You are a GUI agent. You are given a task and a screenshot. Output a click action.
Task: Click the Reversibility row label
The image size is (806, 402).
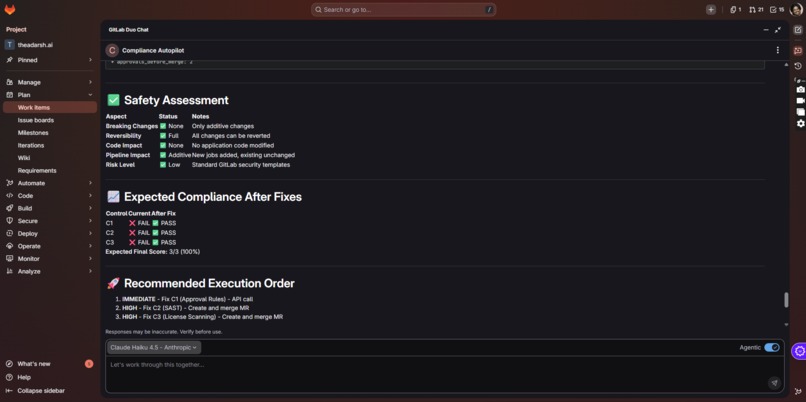123,136
